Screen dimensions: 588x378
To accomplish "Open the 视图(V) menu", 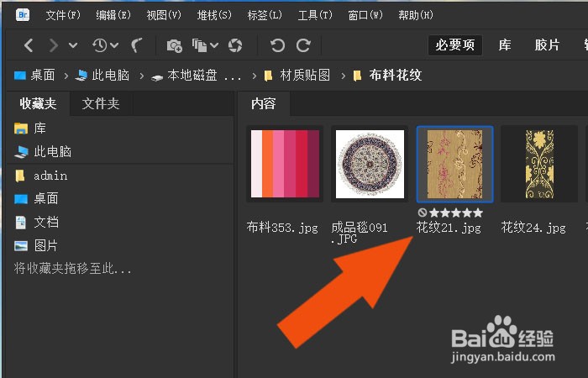I will click(164, 15).
